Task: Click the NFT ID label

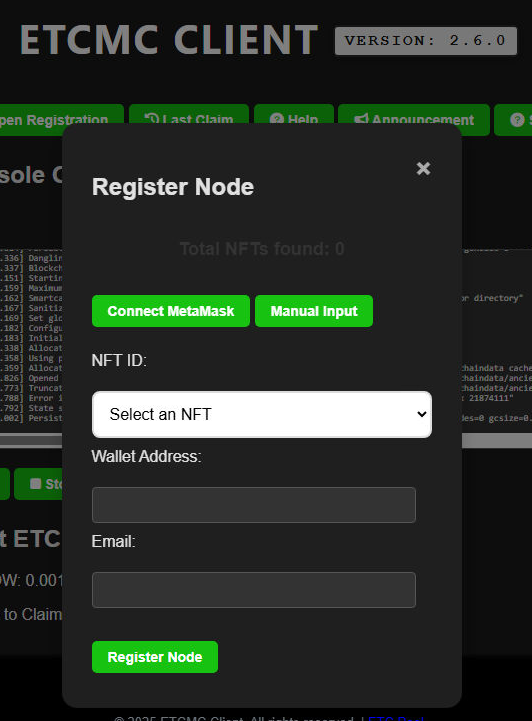Action: point(119,360)
